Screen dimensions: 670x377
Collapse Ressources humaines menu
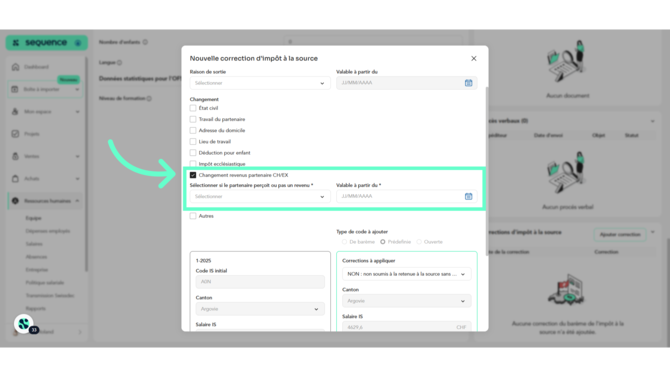pyautogui.click(x=77, y=201)
